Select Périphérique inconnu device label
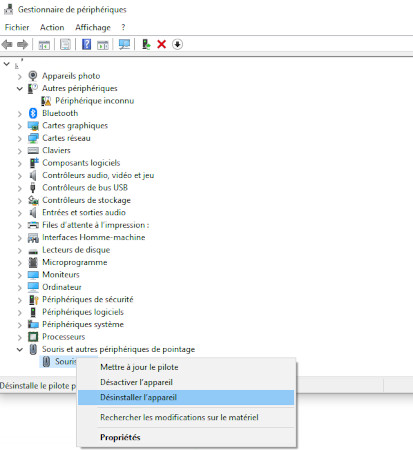 pyautogui.click(x=95, y=101)
